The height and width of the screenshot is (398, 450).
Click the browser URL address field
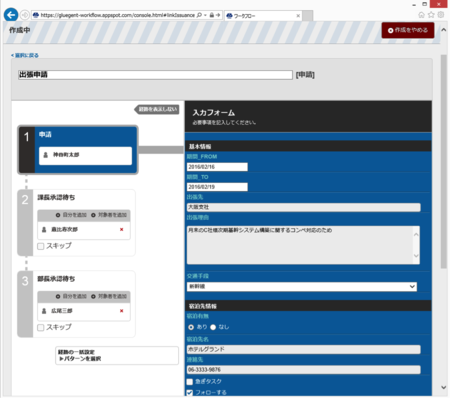(117, 15)
